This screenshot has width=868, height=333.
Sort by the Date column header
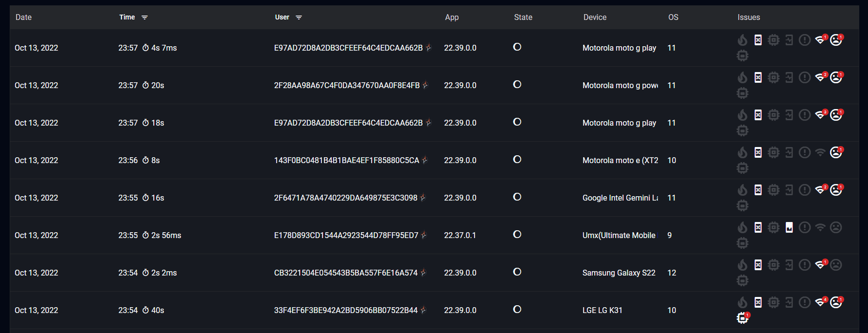pos(23,18)
